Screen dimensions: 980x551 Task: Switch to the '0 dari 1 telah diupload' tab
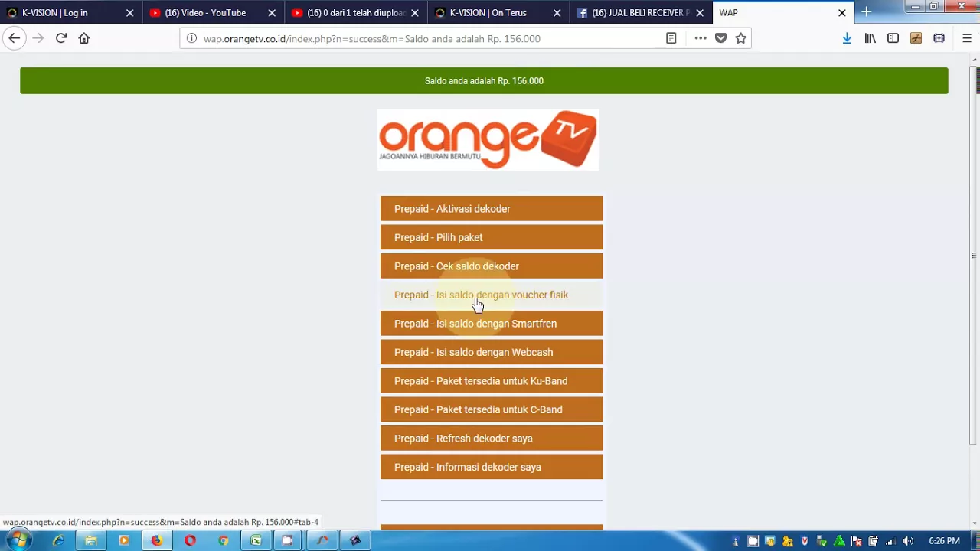coord(356,12)
